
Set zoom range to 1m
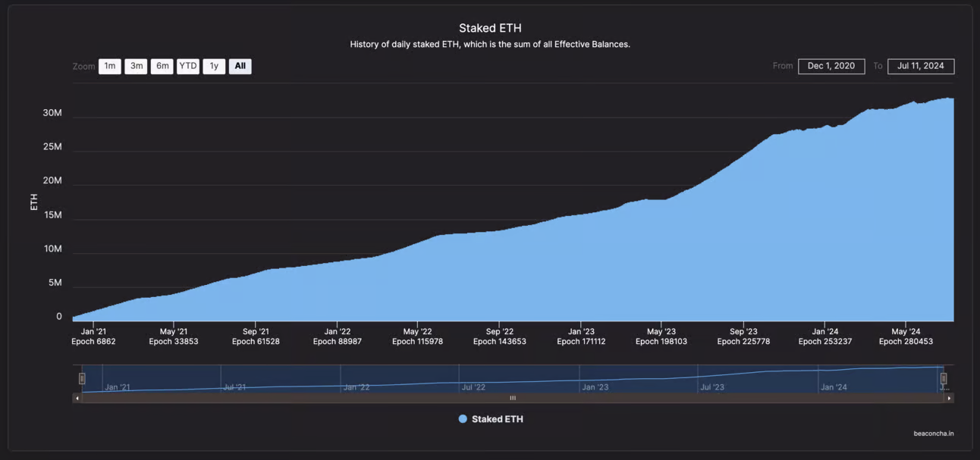click(x=110, y=67)
